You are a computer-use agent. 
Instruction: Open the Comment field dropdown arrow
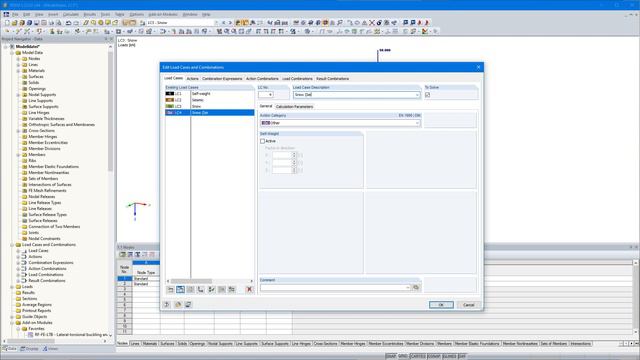[407, 288]
